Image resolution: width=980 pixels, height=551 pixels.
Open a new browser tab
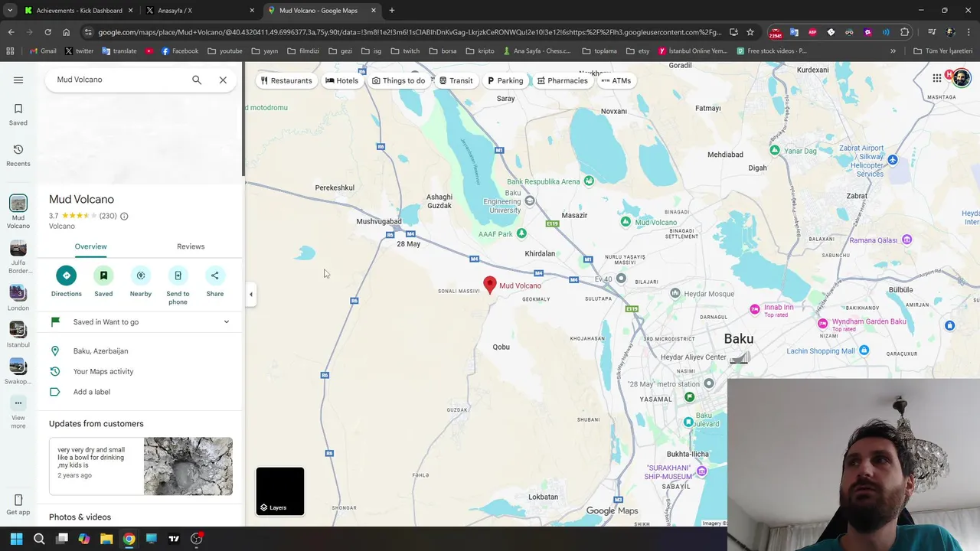[x=392, y=11]
